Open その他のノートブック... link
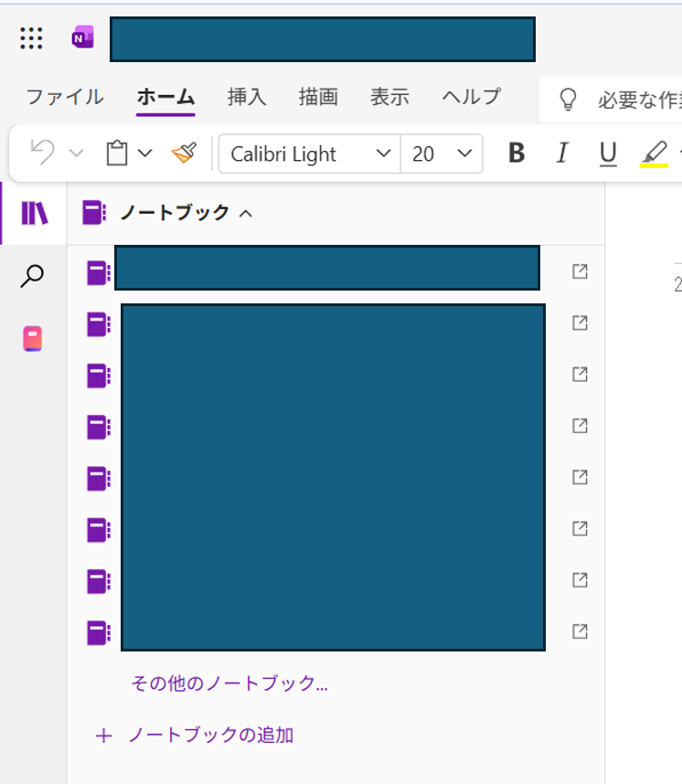 [x=229, y=683]
